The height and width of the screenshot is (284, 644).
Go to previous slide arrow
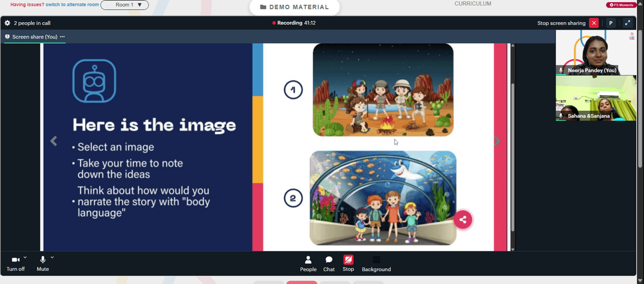[x=53, y=141]
